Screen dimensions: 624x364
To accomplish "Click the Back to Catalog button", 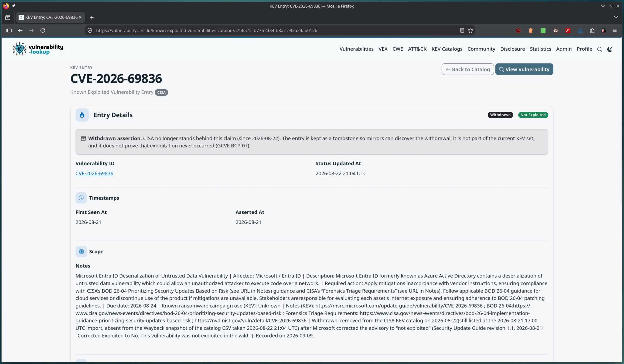I will coord(468,69).
